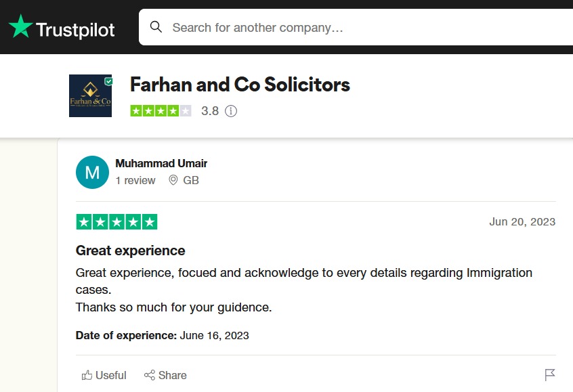Click the reviewer's M avatar

tap(92, 172)
